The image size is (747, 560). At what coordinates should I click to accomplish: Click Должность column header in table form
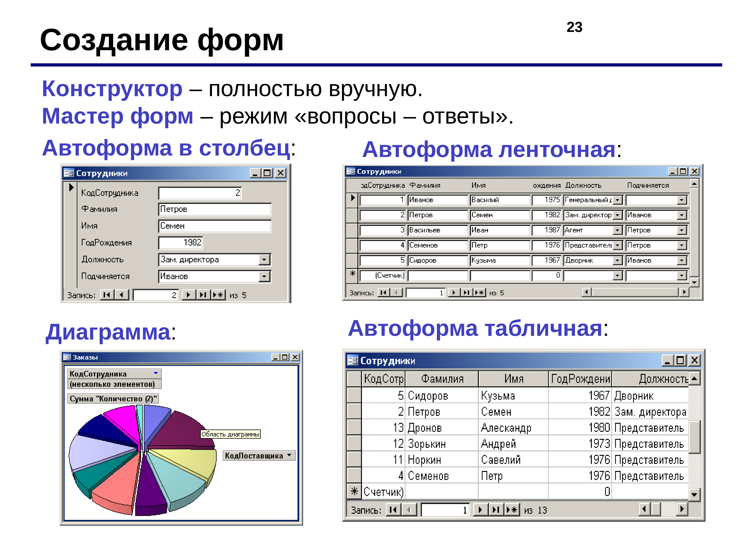(x=650, y=379)
